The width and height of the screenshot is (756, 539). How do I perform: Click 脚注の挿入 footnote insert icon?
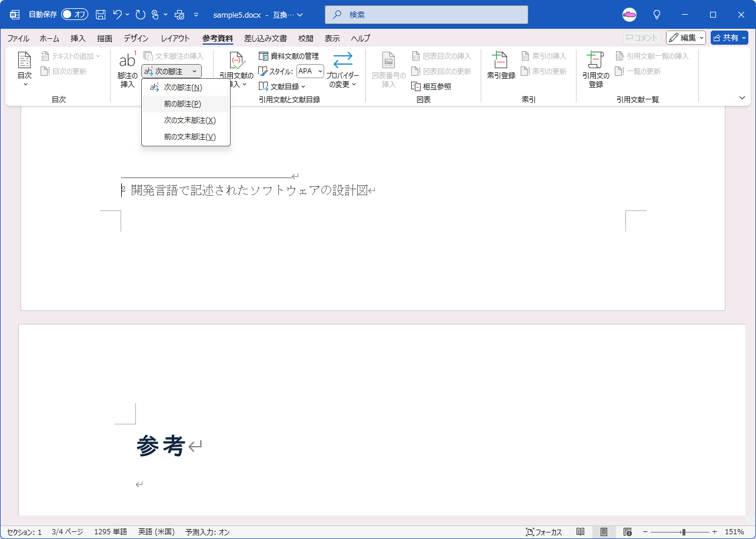point(127,70)
